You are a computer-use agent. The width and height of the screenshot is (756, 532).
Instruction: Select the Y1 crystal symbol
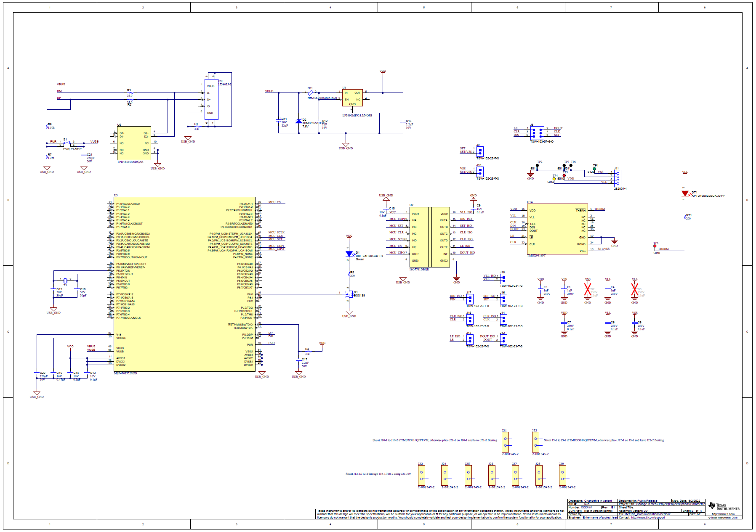point(65,280)
